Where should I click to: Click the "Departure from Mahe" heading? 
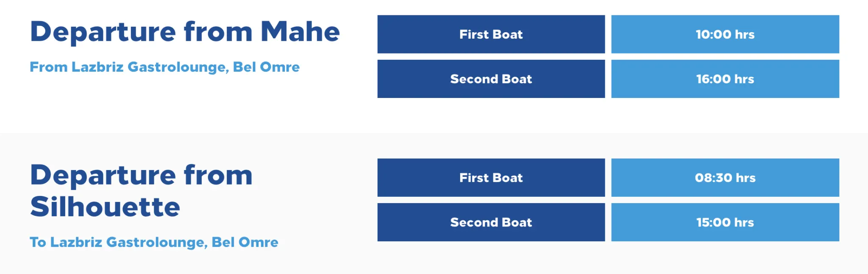pyautogui.click(x=185, y=32)
